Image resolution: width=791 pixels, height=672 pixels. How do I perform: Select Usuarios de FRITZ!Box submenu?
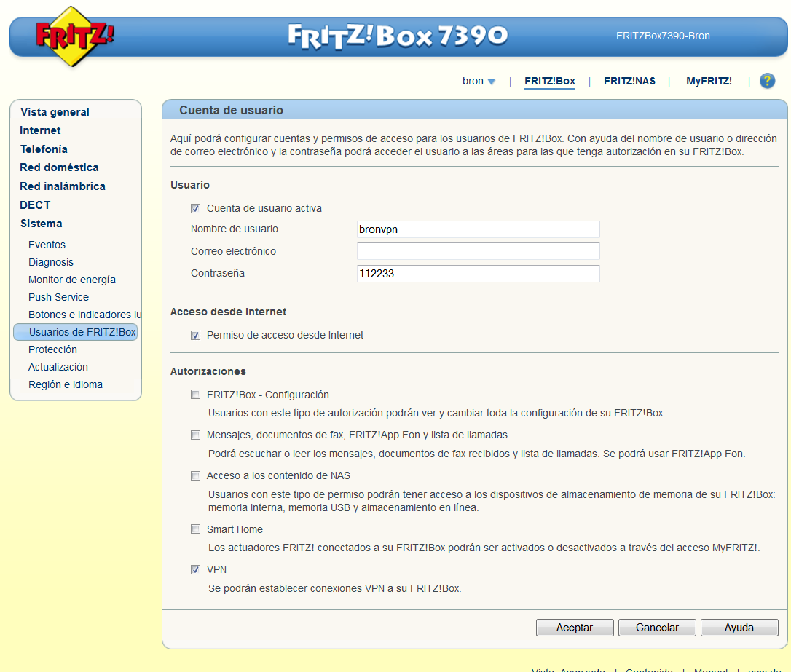[x=76, y=332]
